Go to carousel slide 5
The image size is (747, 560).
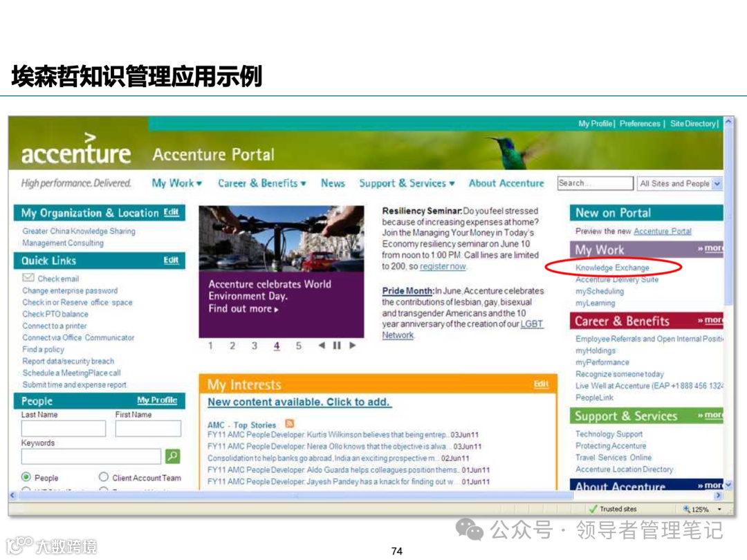tap(299, 346)
